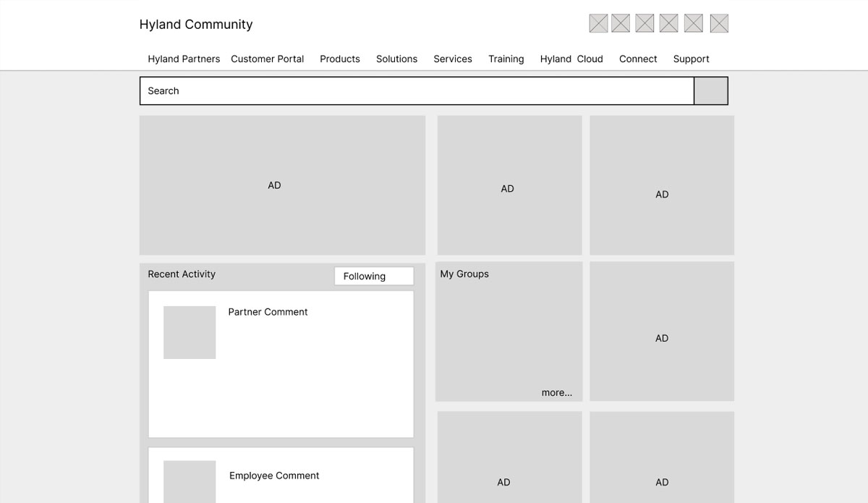
Task: Toggle the Following filter in Recent Activity
Action: [x=373, y=276]
